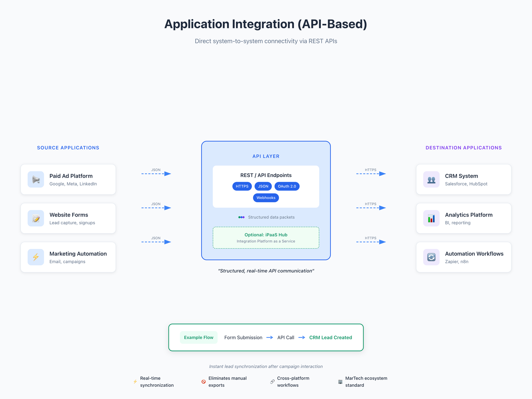Click the JSON arrow from Website Forms
Viewport: 532px width, 399px height.
156,207
